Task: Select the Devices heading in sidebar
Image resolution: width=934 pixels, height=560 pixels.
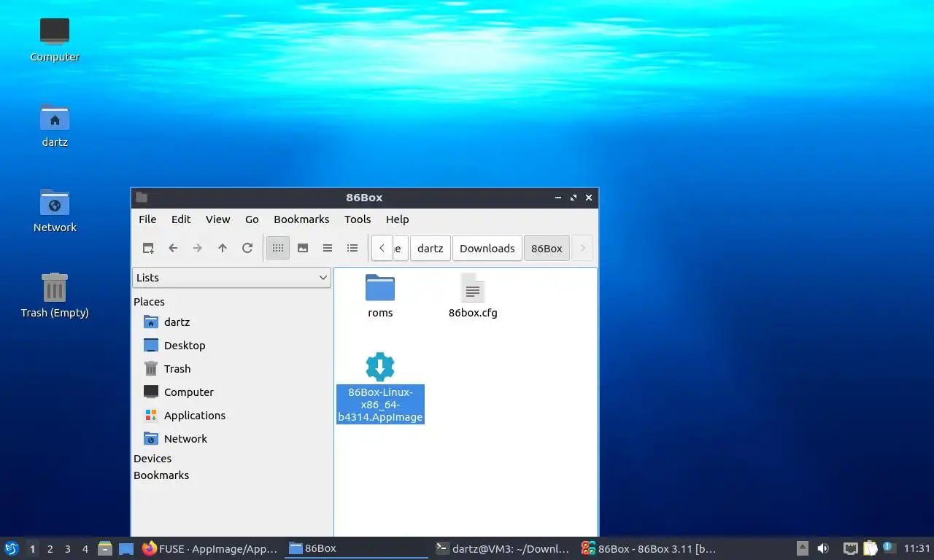Action: [153, 458]
